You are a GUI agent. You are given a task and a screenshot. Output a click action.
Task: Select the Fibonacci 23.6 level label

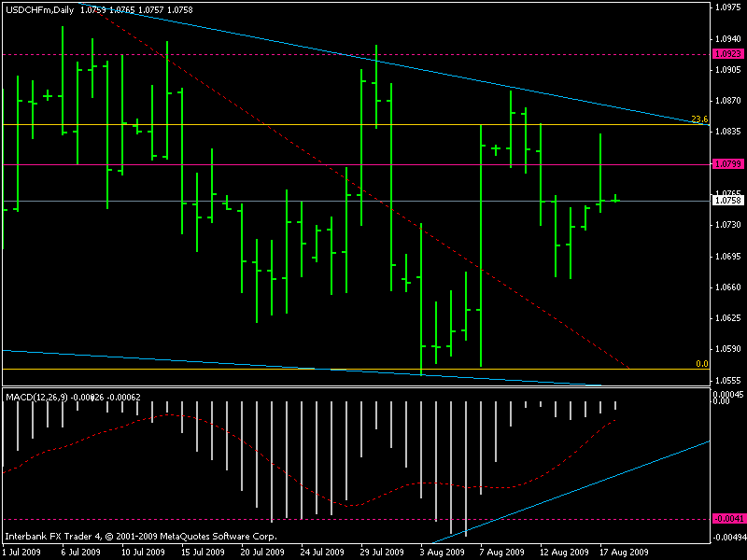699,119
